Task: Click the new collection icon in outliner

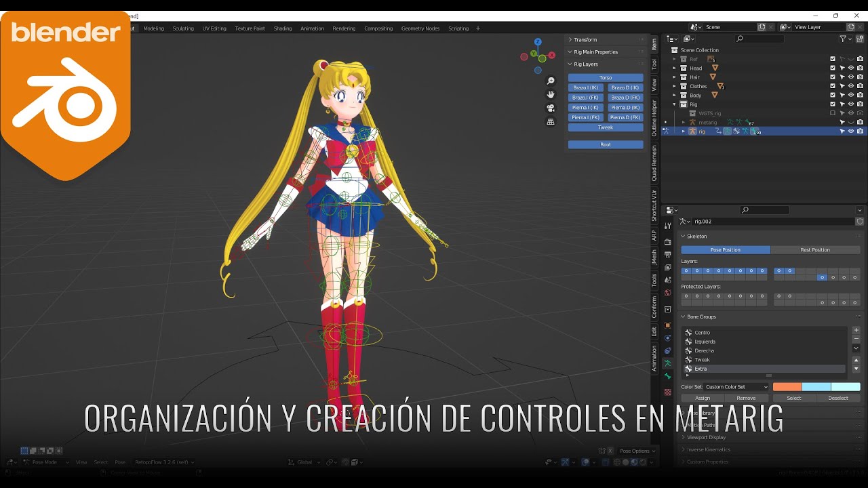Action: (x=860, y=39)
